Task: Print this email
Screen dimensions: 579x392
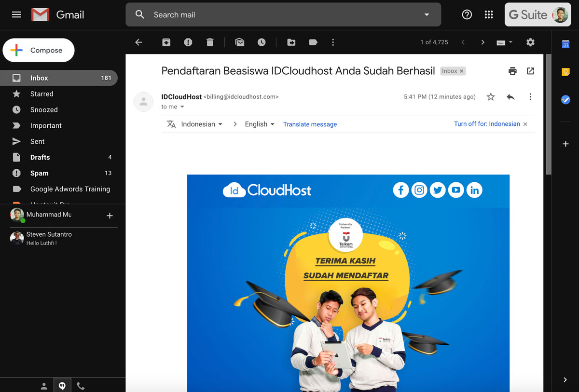Action: (x=512, y=71)
